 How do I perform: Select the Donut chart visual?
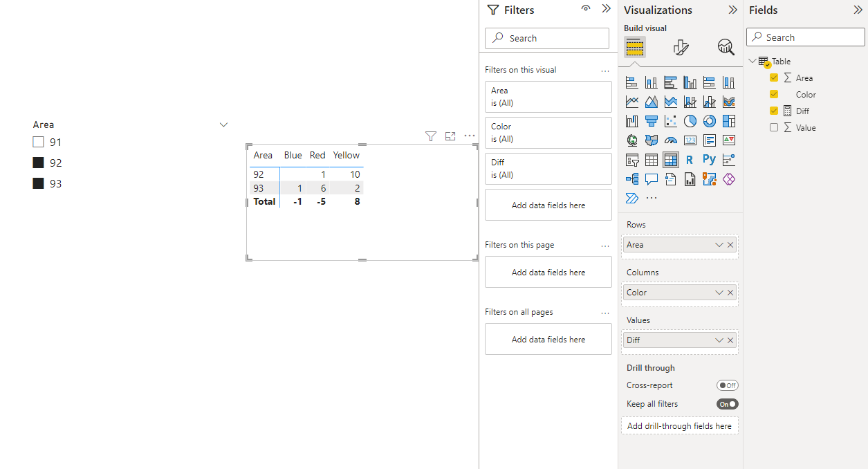(x=709, y=121)
